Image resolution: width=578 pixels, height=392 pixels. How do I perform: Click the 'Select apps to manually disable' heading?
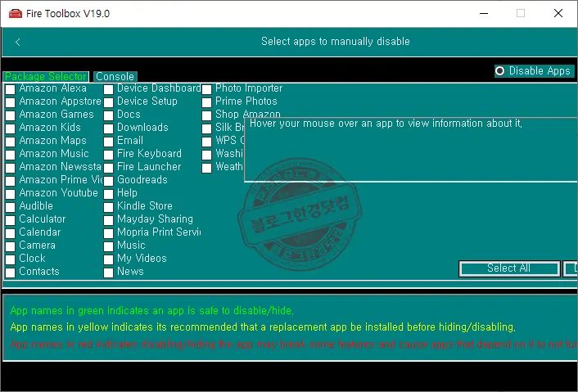coord(336,41)
